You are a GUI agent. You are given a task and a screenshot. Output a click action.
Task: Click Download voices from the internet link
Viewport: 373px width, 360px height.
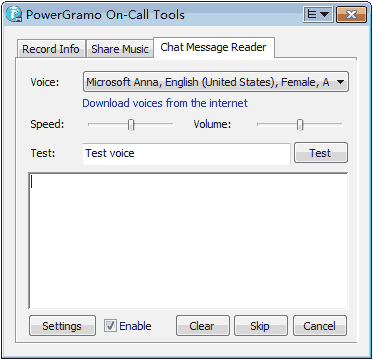pyautogui.click(x=165, y=103)
